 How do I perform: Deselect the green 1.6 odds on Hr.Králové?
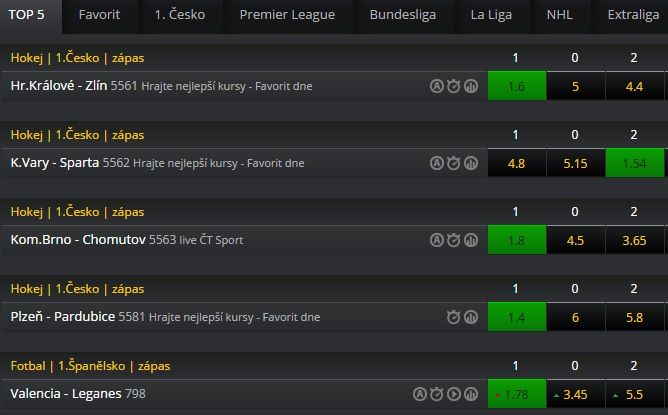[x=517, y=86]
